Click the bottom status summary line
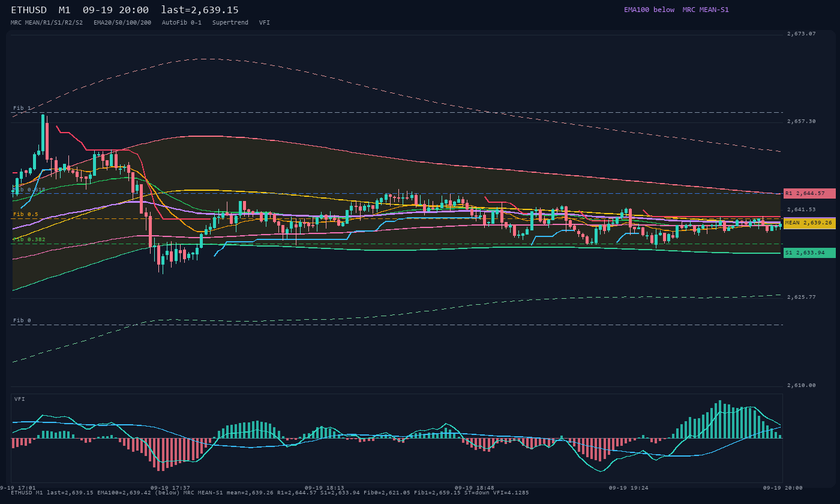 (x=270, y=493)
